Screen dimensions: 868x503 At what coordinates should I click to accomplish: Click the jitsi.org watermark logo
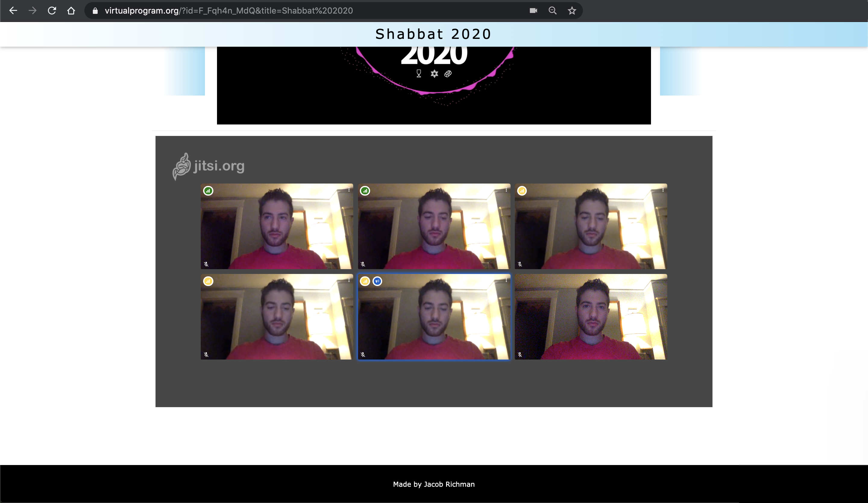point(209,166)
